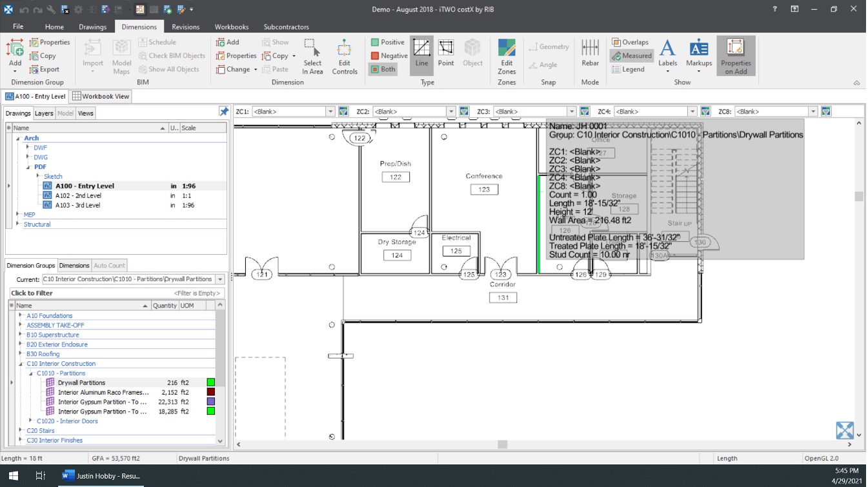Viewport: 868px width, 487px height.
Task: Open the ZC4 zone dropdown
Action: [692, 112]
